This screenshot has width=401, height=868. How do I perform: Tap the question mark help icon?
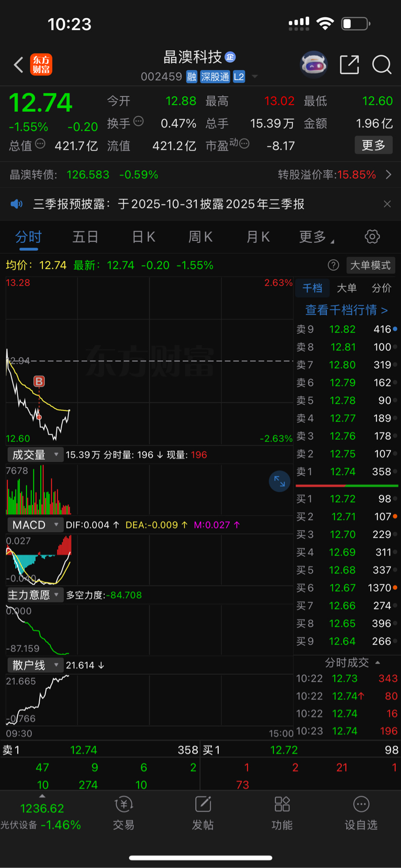point(333,265)
